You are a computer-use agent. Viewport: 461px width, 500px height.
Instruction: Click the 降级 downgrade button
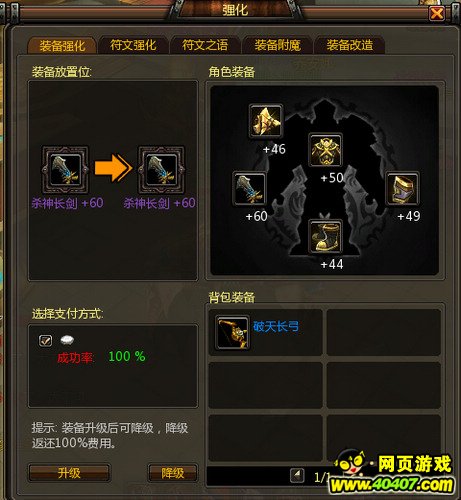(173, 473)
